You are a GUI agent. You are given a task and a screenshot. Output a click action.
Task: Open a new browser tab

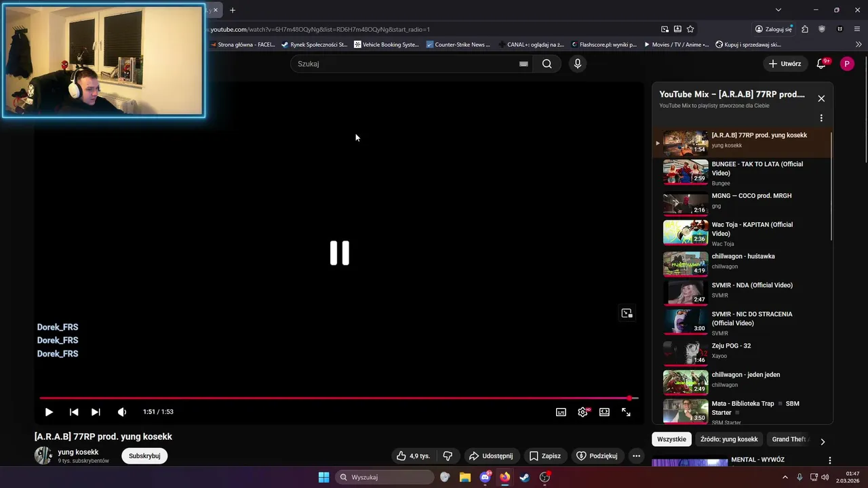pyautogui.click(x=233, y=10)
